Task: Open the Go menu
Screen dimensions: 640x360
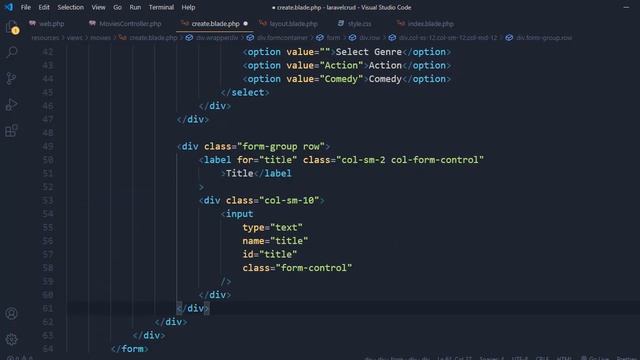Action: pyautogui.click(x=118, y=7)
